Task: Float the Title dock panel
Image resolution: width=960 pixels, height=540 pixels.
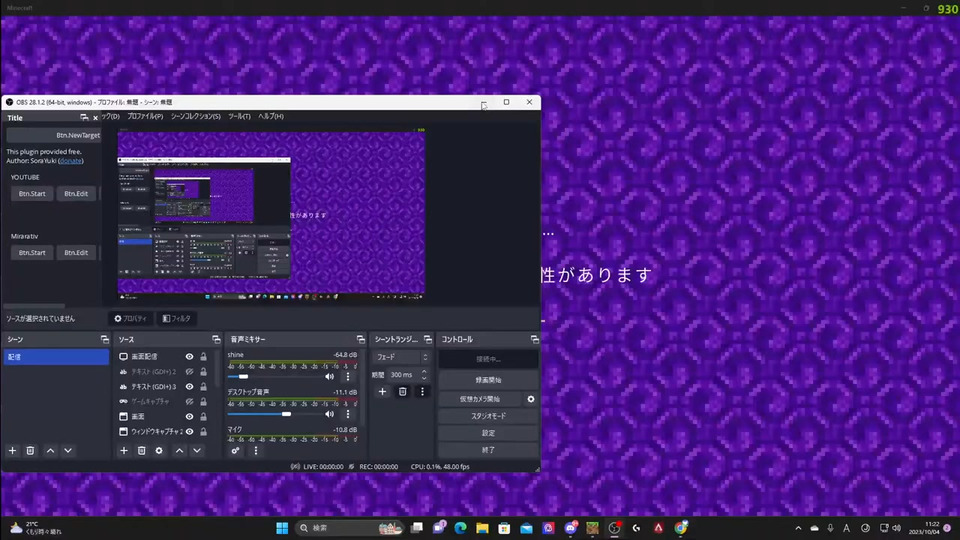Action: 84,118
